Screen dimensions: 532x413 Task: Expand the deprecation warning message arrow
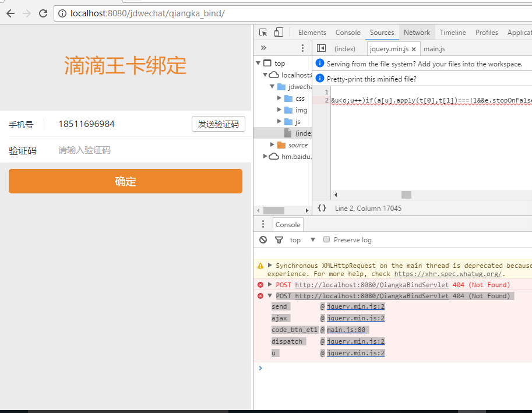click(270, 265)
